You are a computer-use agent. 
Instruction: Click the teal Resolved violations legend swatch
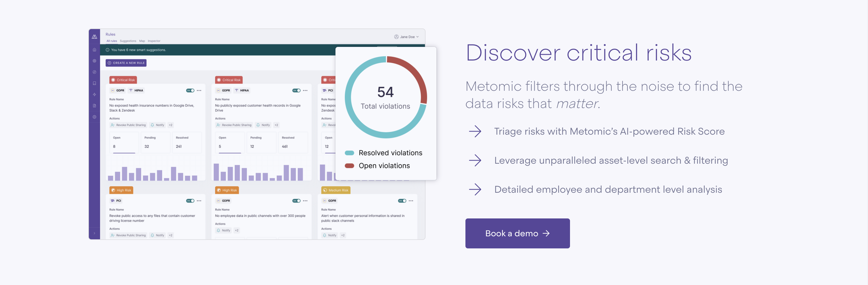[x=349, y=153]
